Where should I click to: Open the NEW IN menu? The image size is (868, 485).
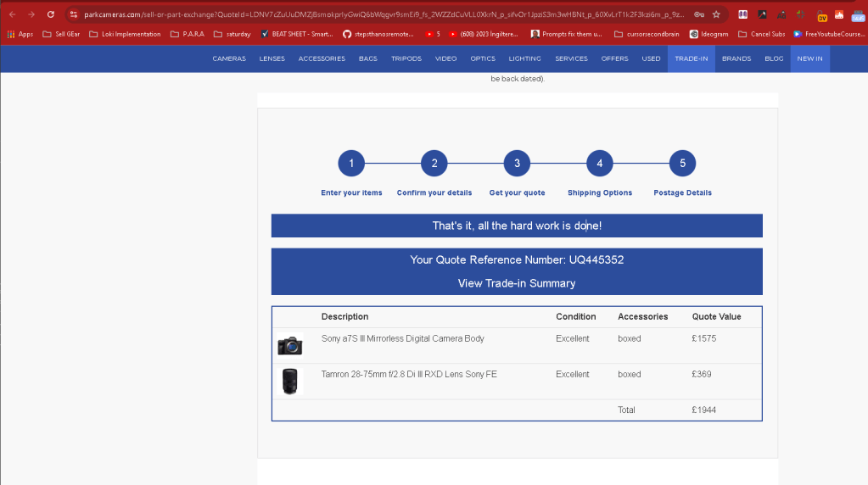click(809, 59)
